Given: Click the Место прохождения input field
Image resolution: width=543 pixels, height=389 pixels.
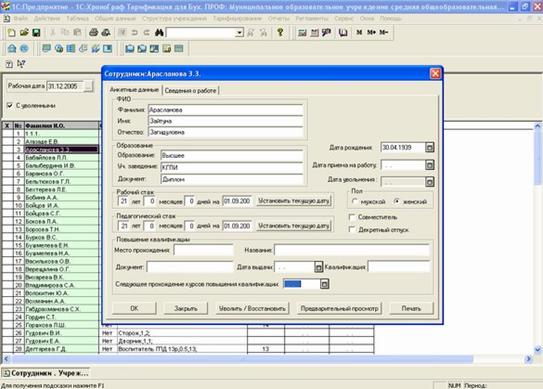Looking at the screenshot, I should [204, 250].
